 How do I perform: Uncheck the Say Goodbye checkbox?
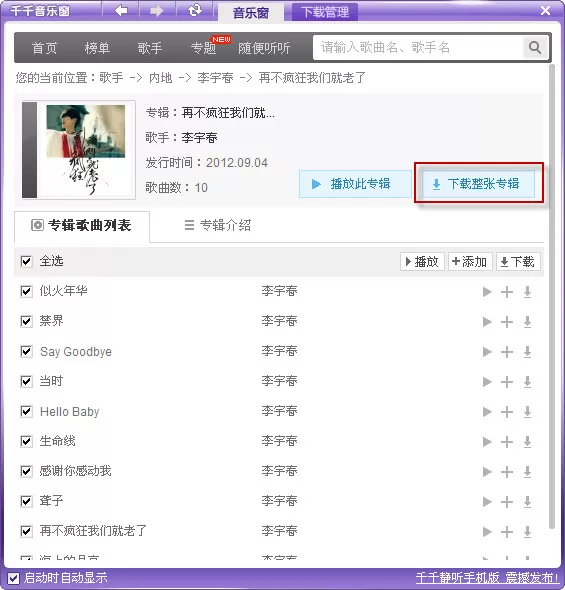click(x=26, y=351)
